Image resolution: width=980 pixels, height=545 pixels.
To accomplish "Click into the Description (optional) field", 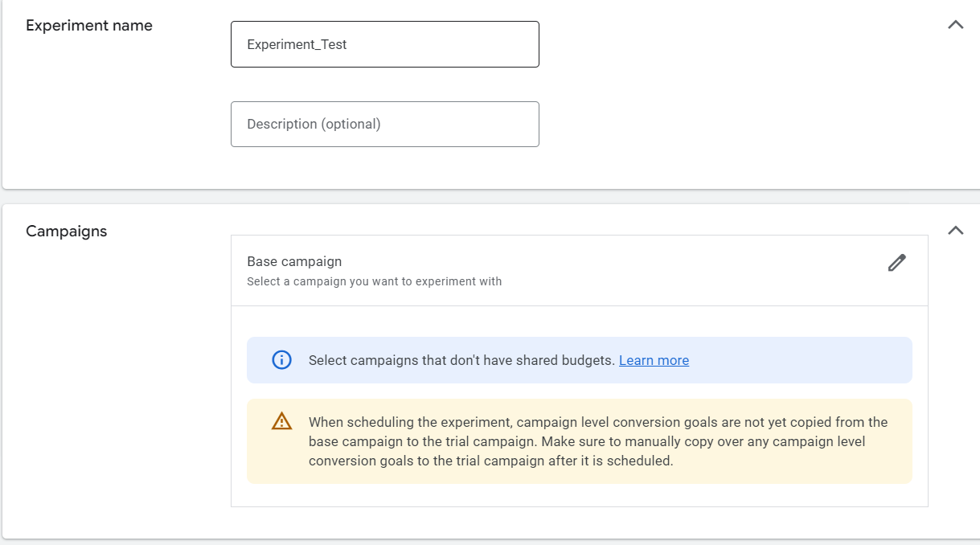I will (384, 124).
